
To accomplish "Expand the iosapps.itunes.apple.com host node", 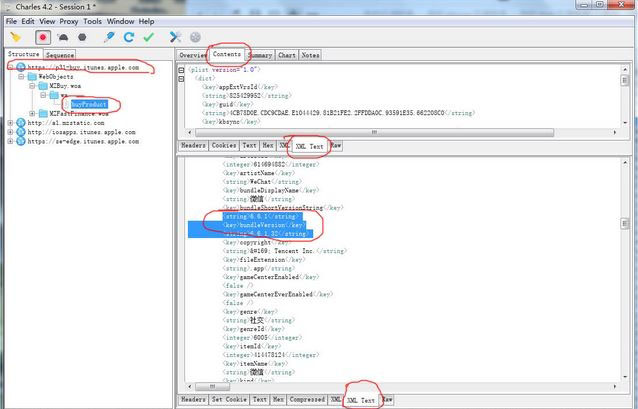I will [x=11, y=132].
